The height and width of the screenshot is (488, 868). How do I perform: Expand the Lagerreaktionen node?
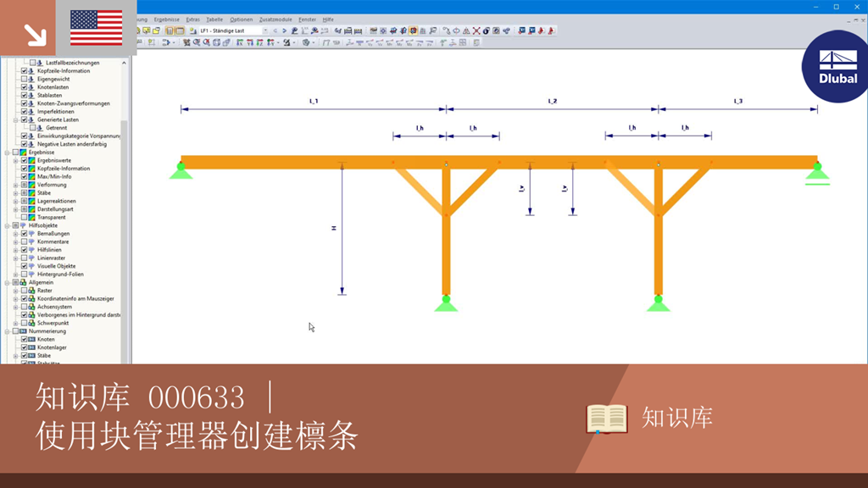(16, 201)
